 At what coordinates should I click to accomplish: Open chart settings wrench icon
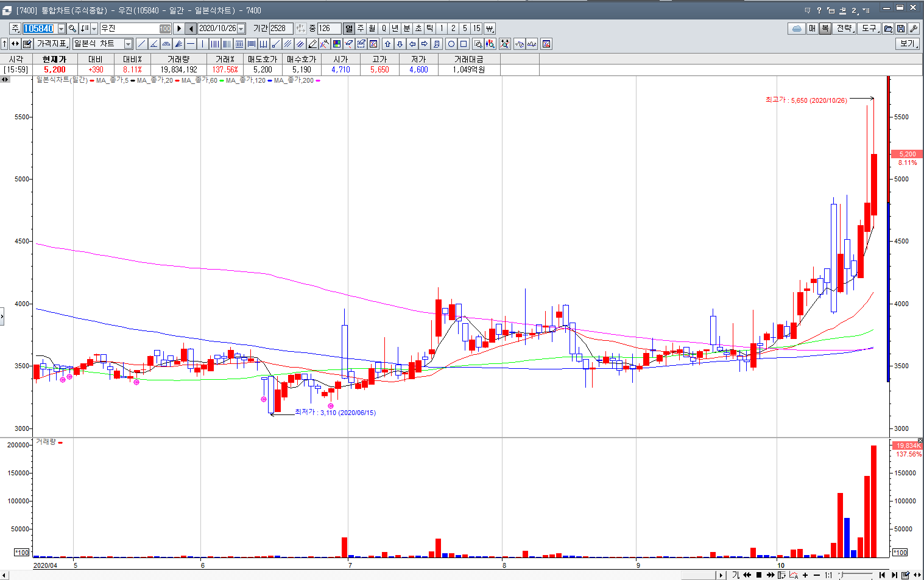pos(913,29)
